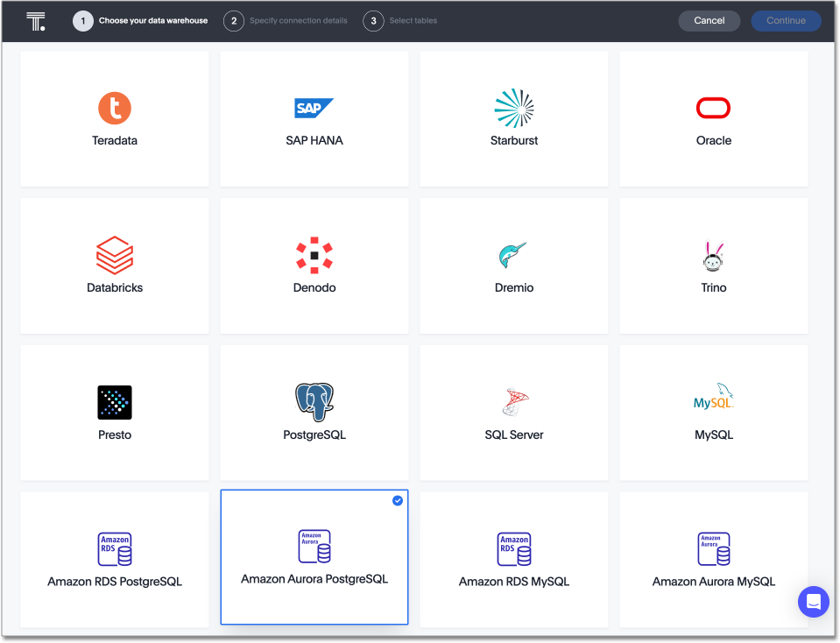The image size is (840, 643).
Task: Click the ThoughtSpot logo top left
Action: click(x=36, y=20)
